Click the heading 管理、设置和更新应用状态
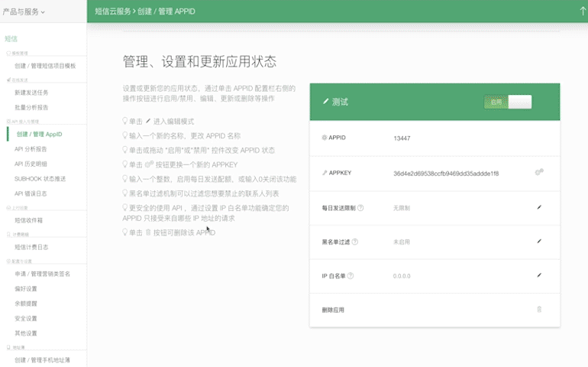Screen dimensions: 588x367 pos(199,62)
